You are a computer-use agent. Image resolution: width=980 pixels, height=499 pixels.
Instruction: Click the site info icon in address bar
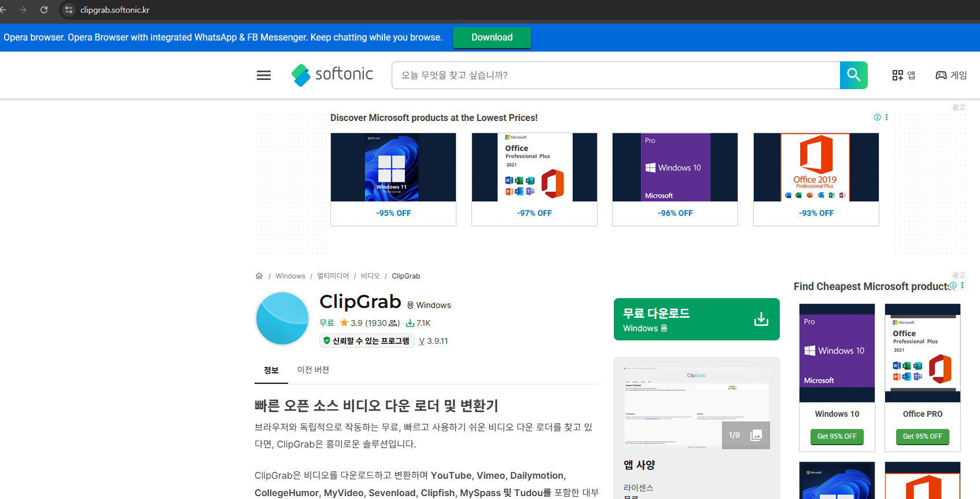coord(69,10)
